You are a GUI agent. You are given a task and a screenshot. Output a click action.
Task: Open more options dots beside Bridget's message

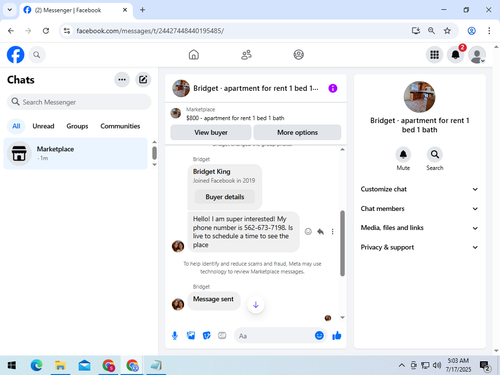pyautogui.click(x=332, y=232)
